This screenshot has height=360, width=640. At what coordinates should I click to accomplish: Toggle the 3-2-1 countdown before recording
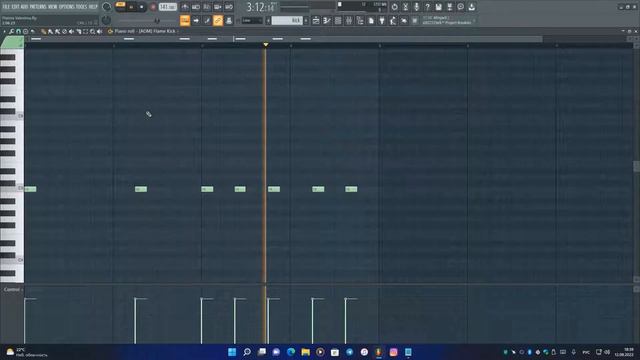[x=207, y=7]
